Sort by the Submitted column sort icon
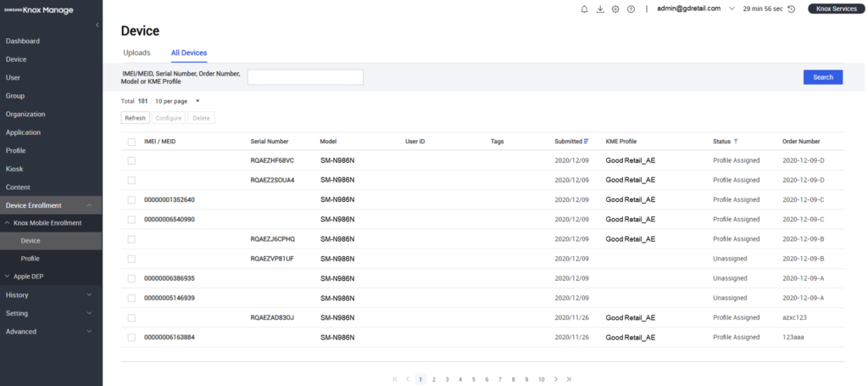This screenshot has width=868, height=386. click(587, 141)
